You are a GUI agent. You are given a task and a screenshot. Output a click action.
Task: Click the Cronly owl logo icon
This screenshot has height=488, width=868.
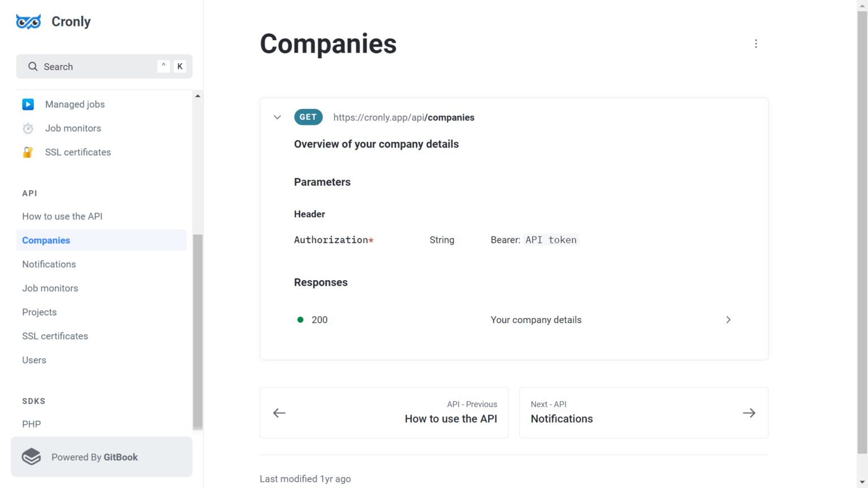28,21
